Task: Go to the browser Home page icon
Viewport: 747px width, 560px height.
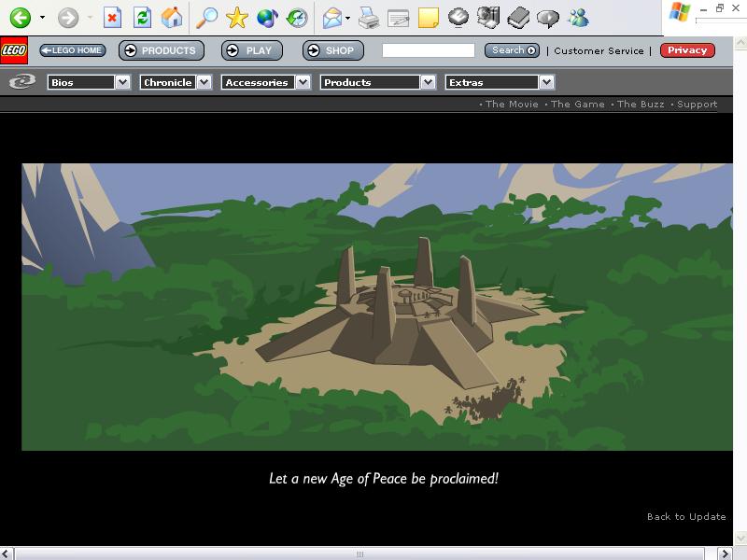Action: 172,18
